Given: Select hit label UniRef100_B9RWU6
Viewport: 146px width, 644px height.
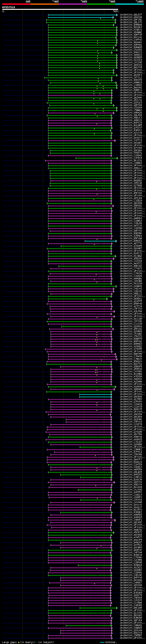Looking at the screenshot, I should [131, 25].
